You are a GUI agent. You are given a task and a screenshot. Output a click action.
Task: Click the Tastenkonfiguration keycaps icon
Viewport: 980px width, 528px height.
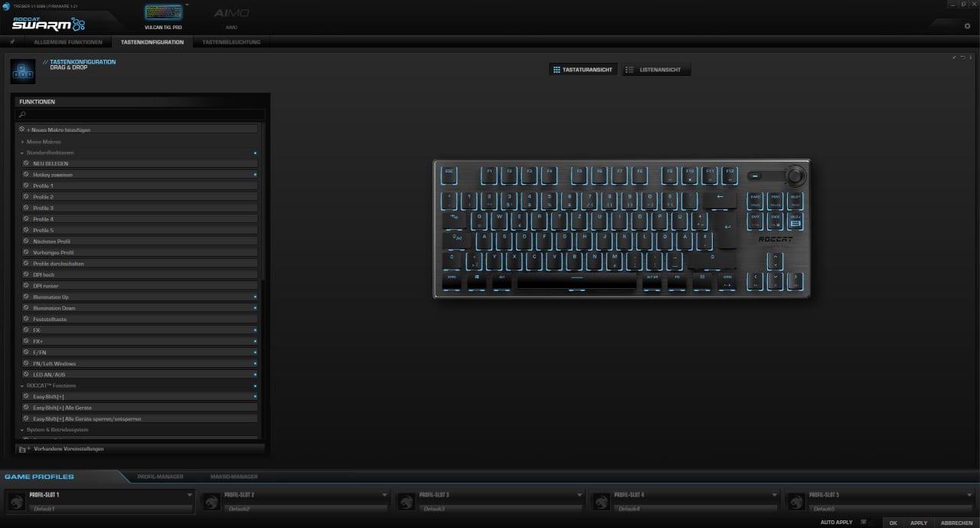coord(23,71)
